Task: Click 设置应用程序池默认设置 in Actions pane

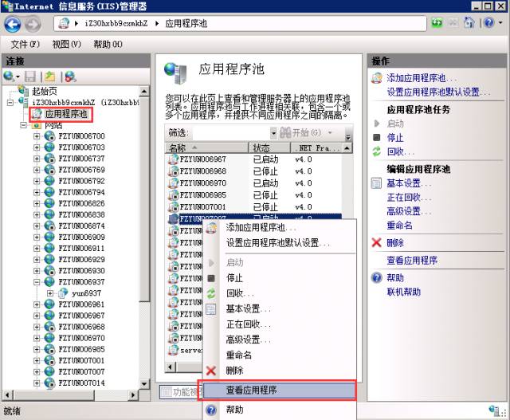Action: click(437, 92)
